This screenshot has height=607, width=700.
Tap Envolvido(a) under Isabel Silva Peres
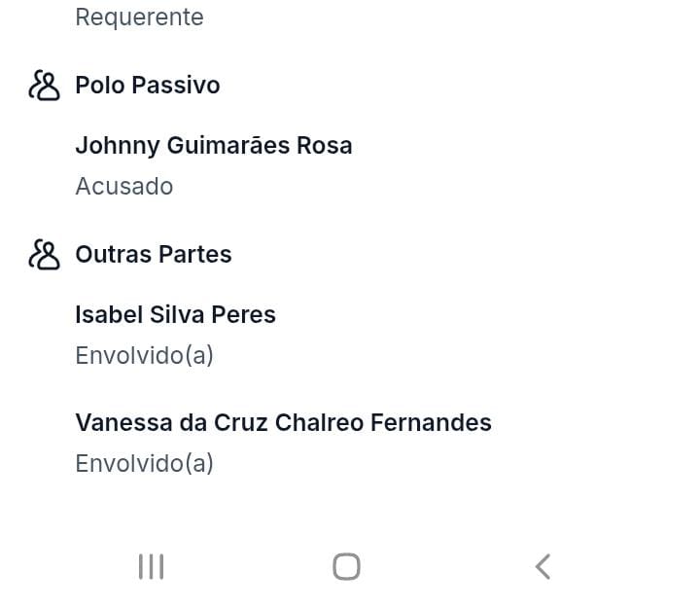pyautogui.click(x=144, y=356)
